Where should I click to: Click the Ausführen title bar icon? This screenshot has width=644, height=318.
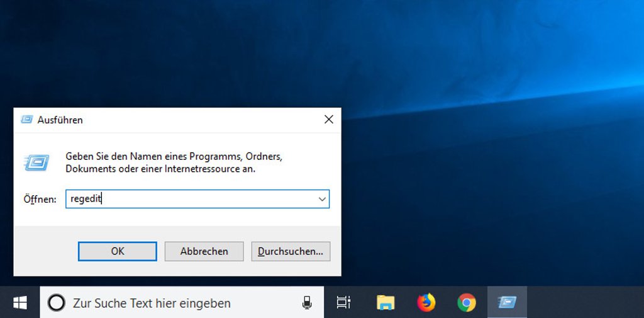[26, 120]
